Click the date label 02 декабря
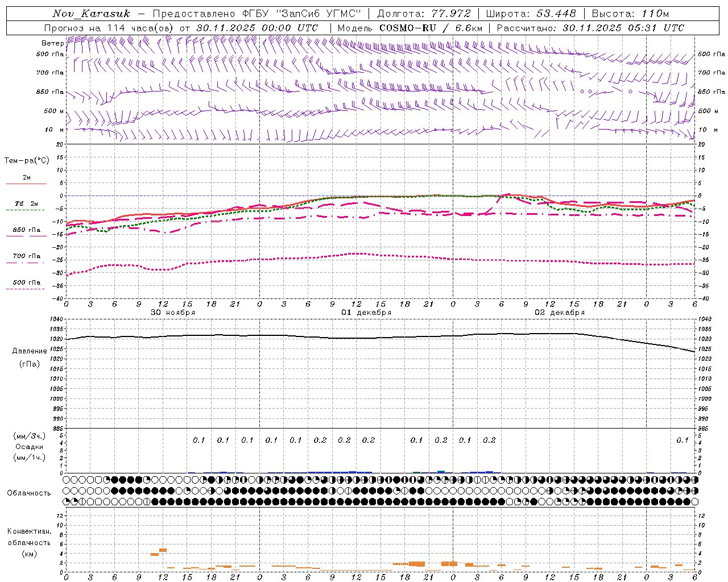This screenshot has height=582, width=728. (x=560, y=313)
